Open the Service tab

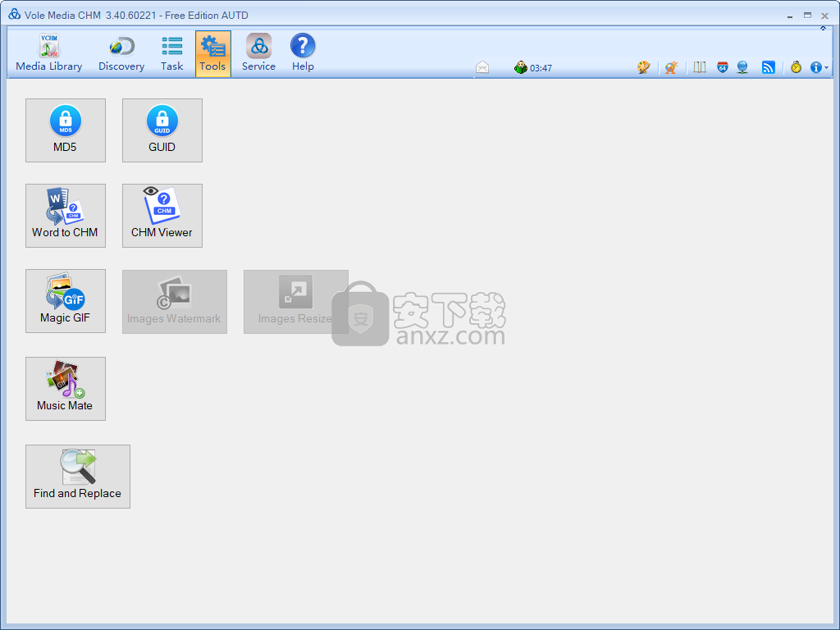tap(258, 53)
